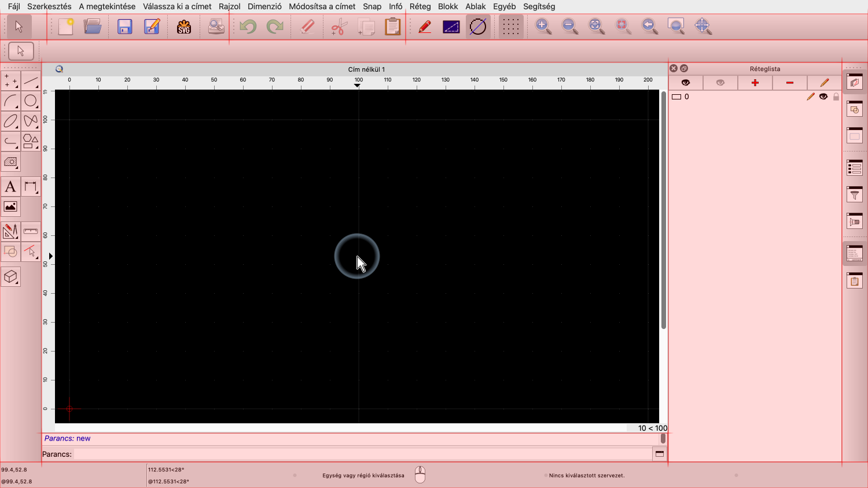Toggle the dotted grid display button

(x=510, y=27)
